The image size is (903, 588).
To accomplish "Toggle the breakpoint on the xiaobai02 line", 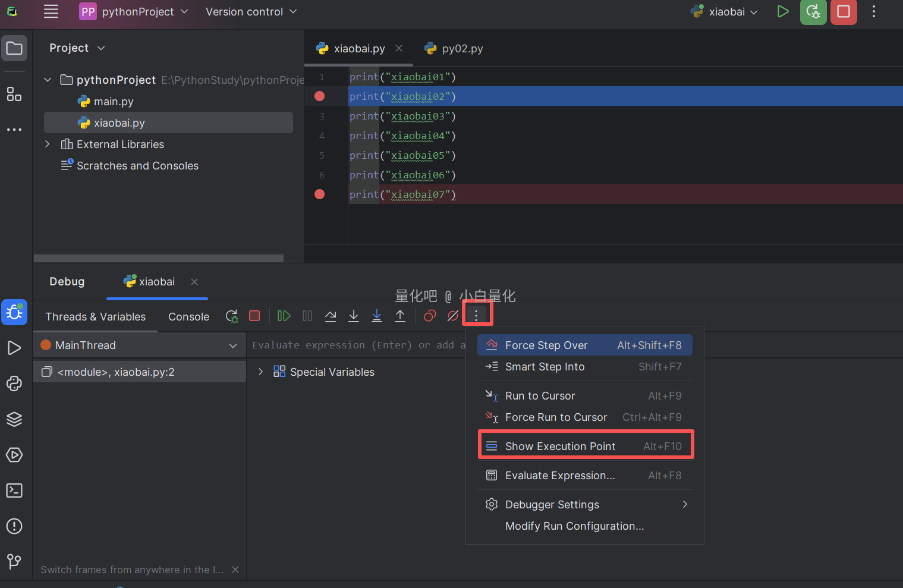I will click(320, 96).
